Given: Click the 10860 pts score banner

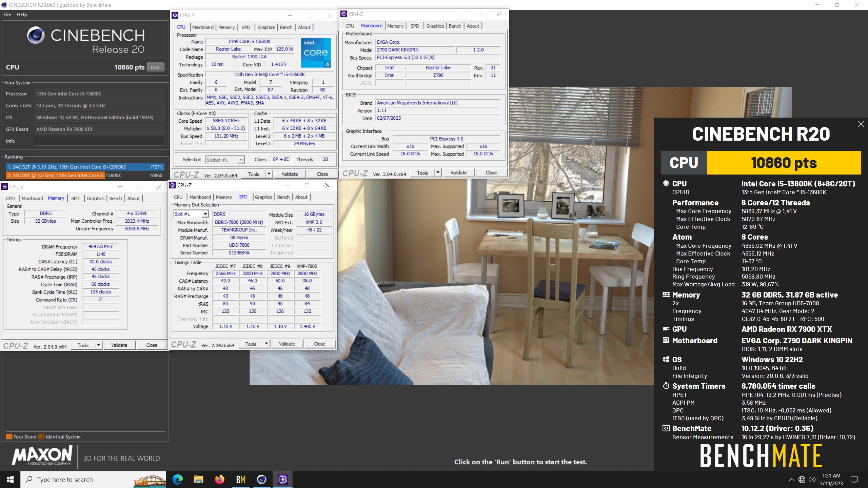Looking at the screenshot, I should click(784, 163).
